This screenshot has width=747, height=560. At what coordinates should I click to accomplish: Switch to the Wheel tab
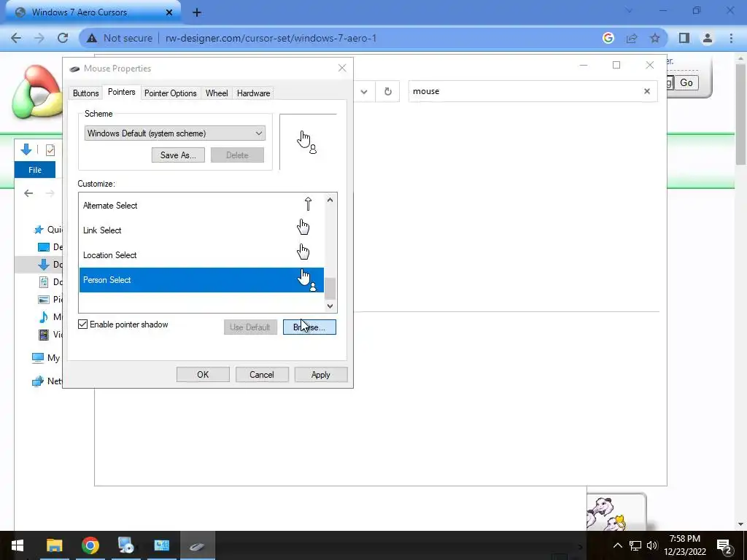tap(217, 93)
